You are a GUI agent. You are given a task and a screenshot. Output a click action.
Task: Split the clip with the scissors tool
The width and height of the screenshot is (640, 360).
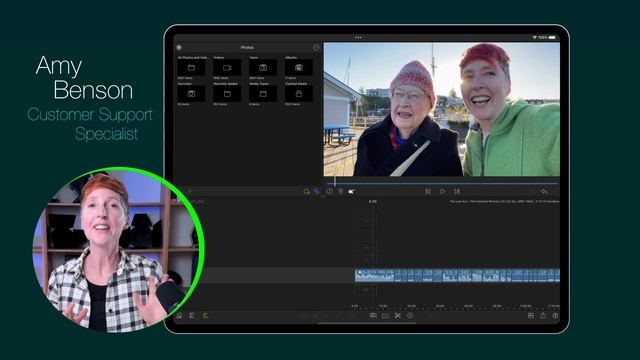398,316
